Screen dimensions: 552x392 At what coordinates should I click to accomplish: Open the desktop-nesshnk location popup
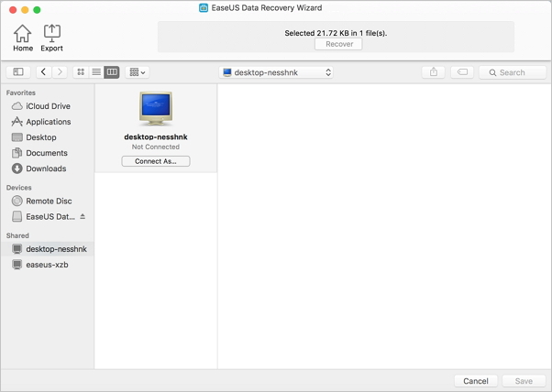coord(276,72)
